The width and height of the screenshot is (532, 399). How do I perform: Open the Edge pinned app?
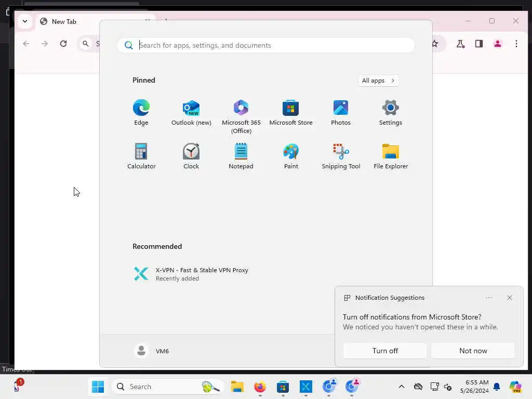click(x=141, y=113)
